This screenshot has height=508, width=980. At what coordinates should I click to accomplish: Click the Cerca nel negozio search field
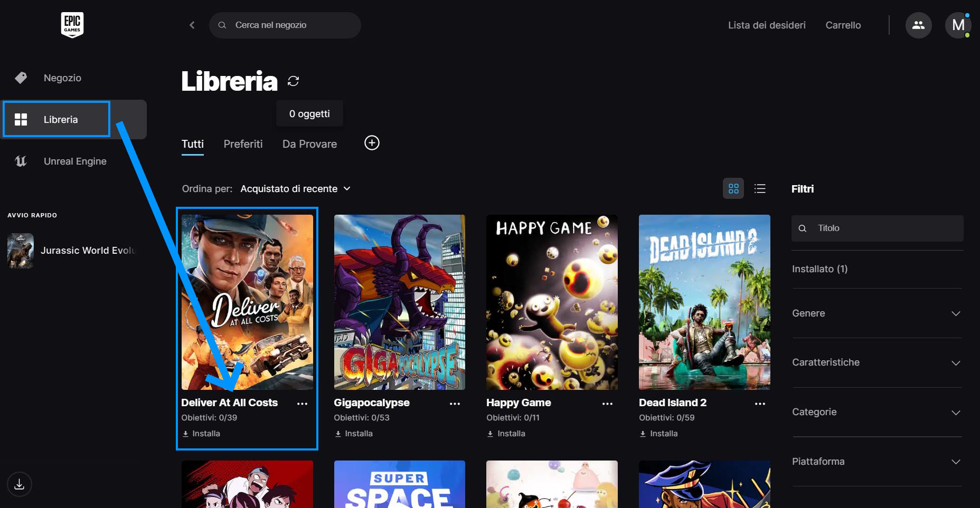point(285,25)
